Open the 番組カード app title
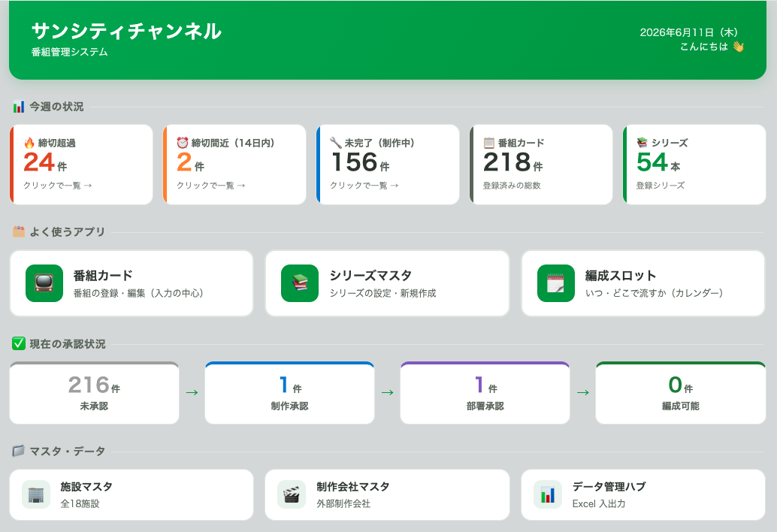Viewport: 777px width, 532px height. [103, 276]
